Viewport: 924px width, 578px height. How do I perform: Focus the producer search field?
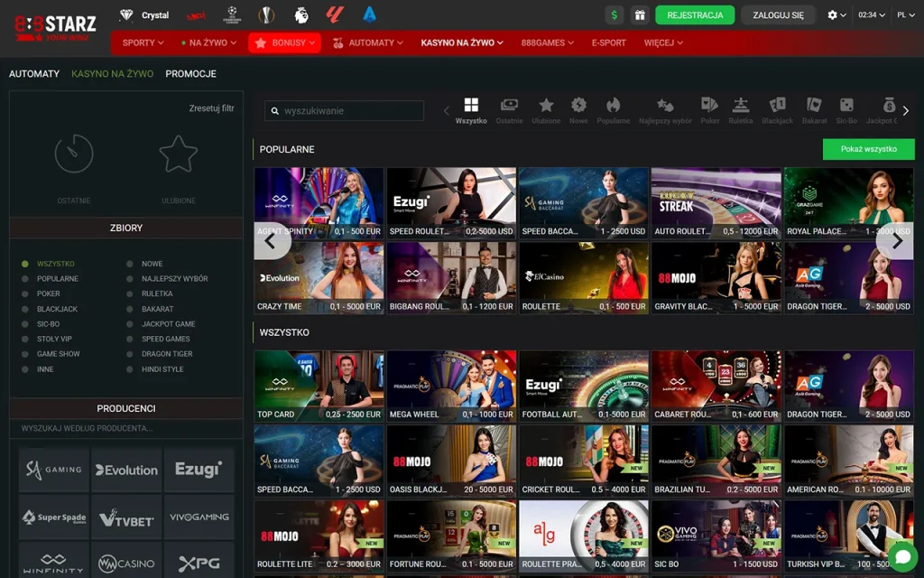pyautogui.click(x=126, y=428)
